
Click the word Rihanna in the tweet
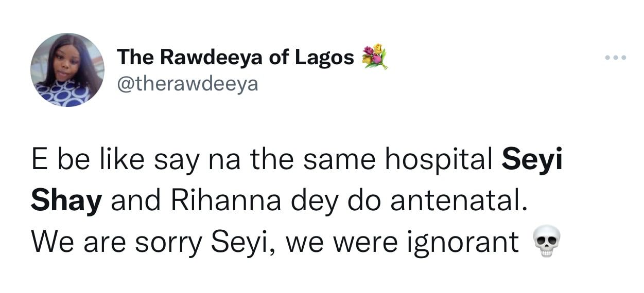(x=226, y=201)
